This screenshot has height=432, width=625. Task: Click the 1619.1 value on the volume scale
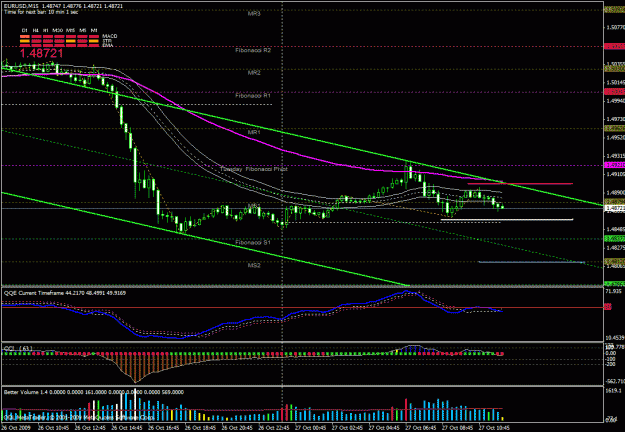614,391
